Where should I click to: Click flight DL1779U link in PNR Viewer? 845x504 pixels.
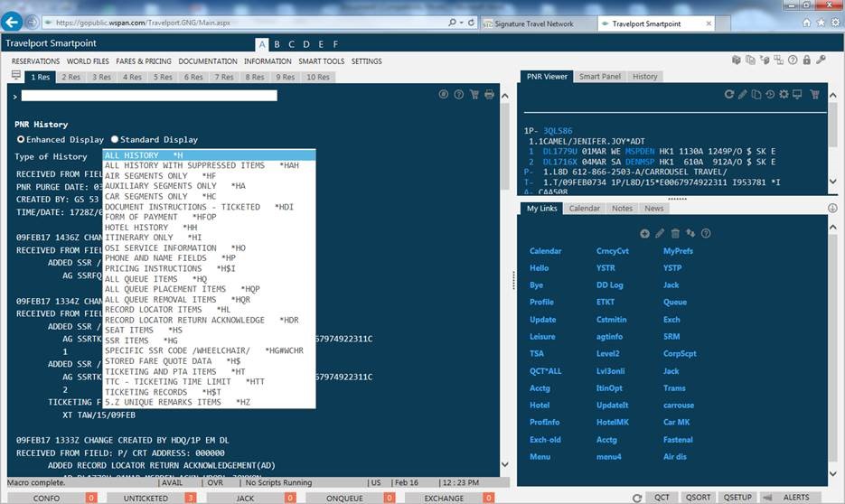[x=559, y=152]
